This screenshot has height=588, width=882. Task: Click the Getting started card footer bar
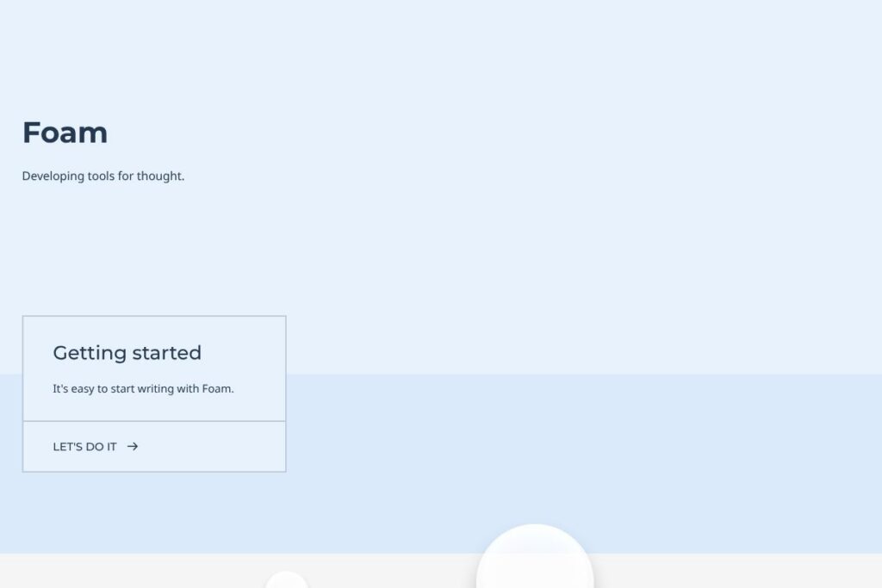pos(154,447)
